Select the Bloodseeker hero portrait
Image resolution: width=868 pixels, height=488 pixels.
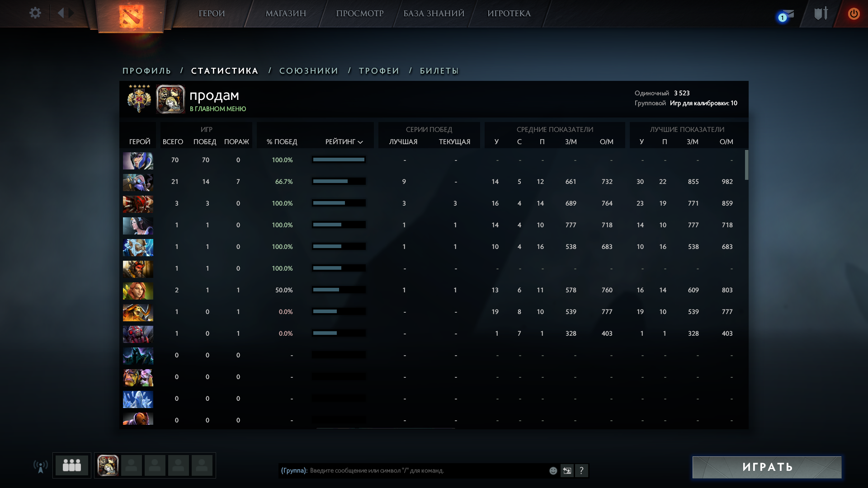click(138, 204)
